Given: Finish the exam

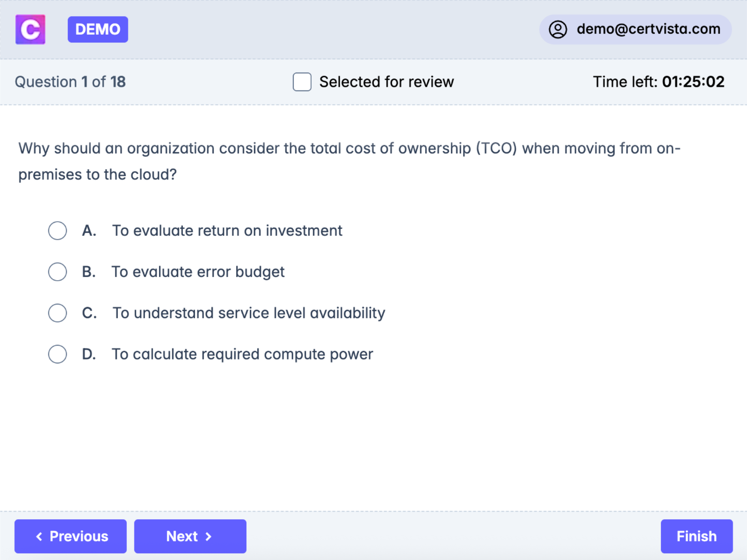Looking at the screenshot, I should click(x=696, y=536).
